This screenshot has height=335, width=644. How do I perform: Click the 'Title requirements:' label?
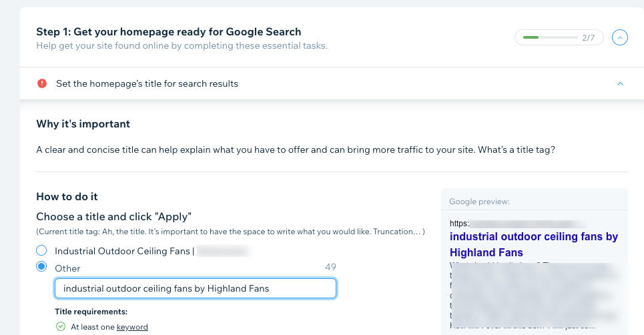click(91, 312)
